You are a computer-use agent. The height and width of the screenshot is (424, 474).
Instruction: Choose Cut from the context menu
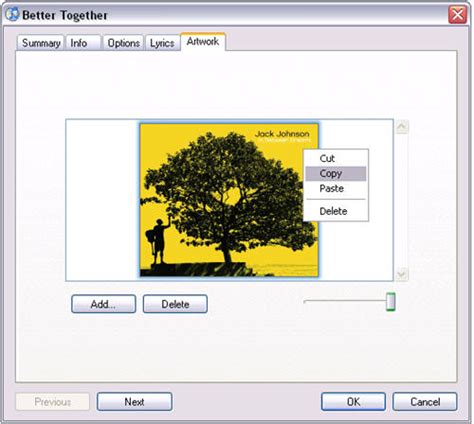pos(336,158)
